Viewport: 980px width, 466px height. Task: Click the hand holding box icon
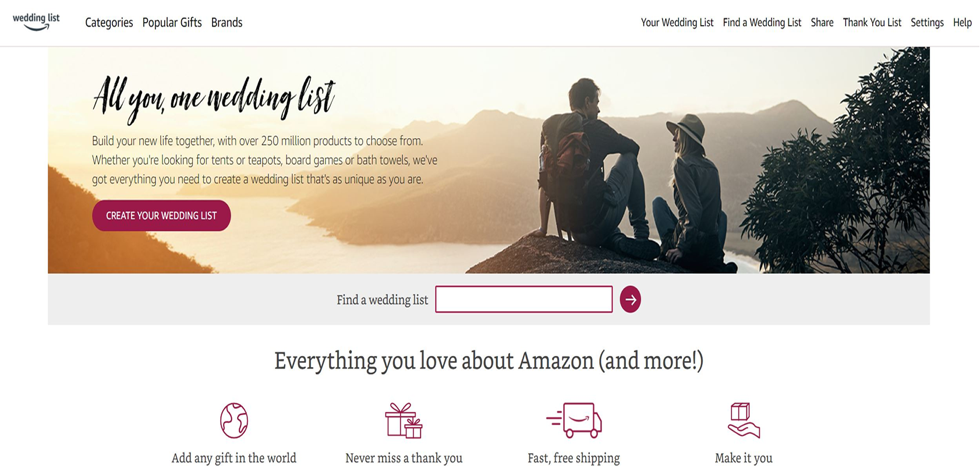744,420
